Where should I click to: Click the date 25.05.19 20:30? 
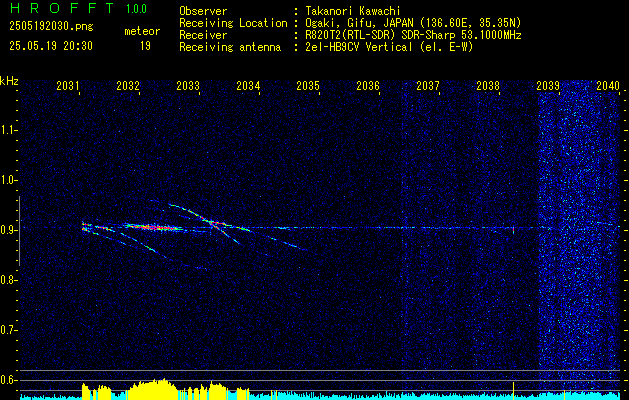pyautogui.click(x=51, y=46)
